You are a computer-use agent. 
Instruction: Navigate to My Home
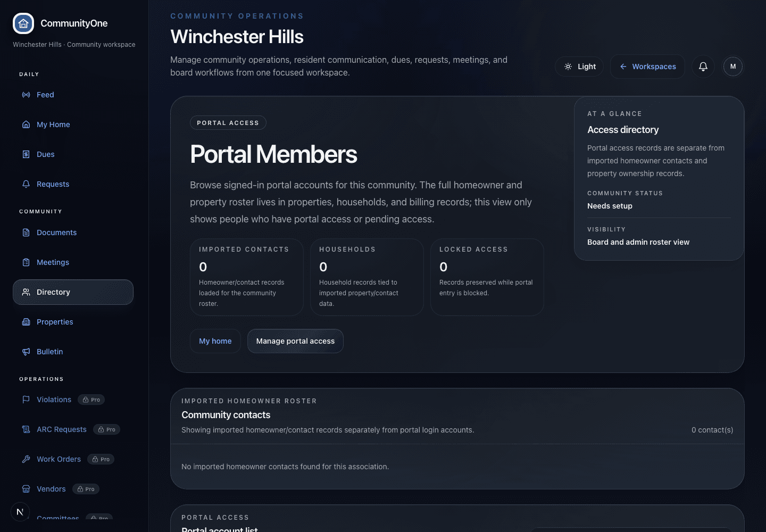(x=73, y=124)
